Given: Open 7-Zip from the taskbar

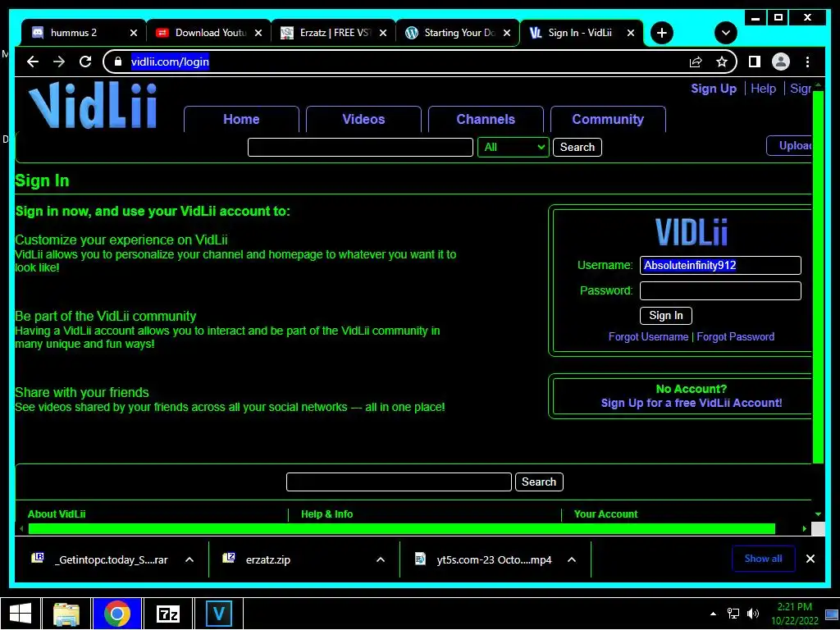Looking at the screenshot, I should (167, 614).
